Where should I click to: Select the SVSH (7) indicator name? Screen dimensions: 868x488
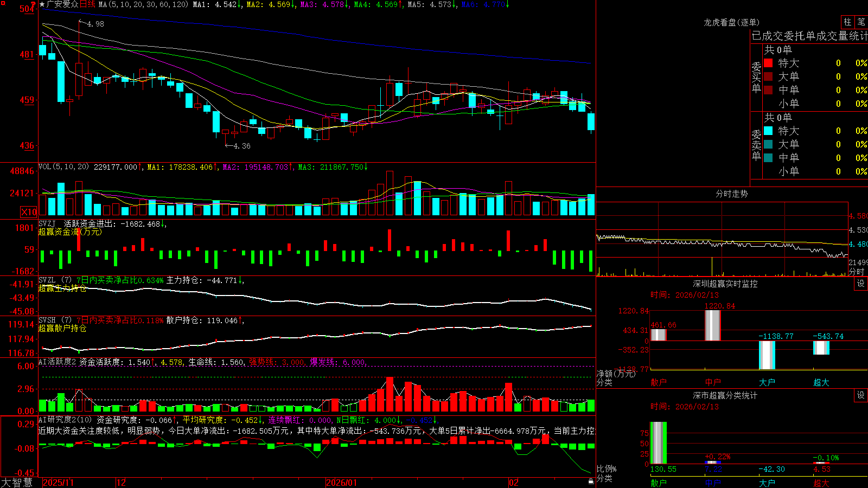tap(55, 320)
